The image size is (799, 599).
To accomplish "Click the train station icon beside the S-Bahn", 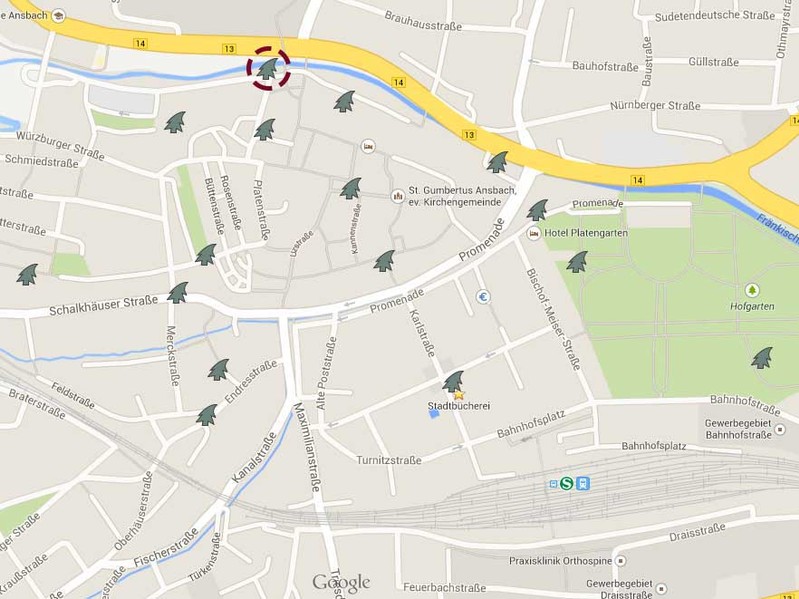I will (x=583, y=483).
